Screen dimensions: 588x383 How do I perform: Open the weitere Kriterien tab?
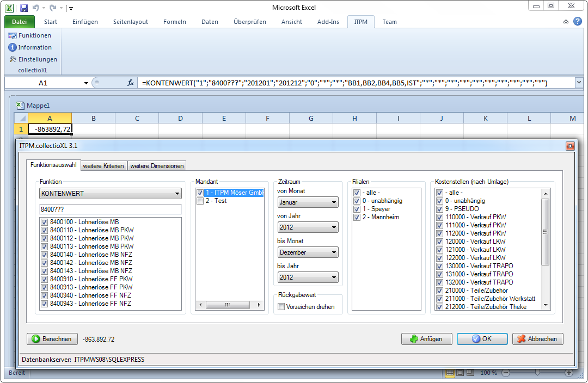tap(103, 166)
